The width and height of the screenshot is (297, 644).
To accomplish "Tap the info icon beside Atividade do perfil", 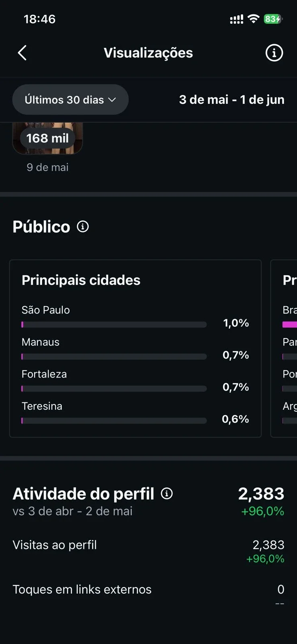I will (167, 493).
